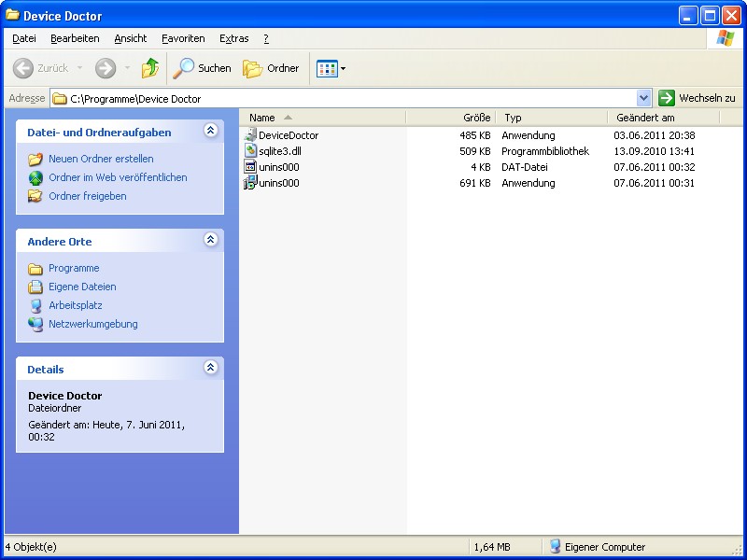Click the Neuen Ordner erstellen folder icon
The height and width of the screenshot is (560, 747).
[35, 159]
